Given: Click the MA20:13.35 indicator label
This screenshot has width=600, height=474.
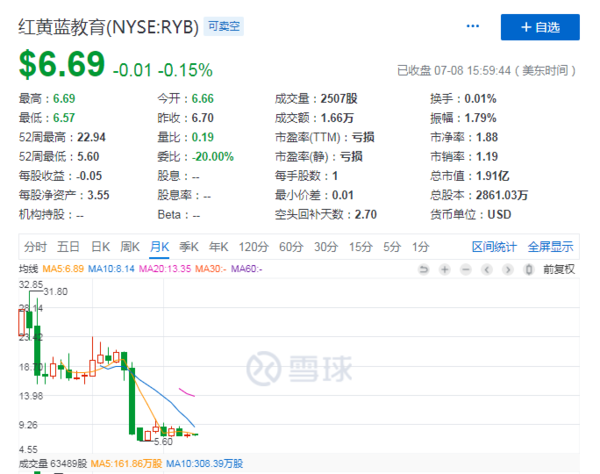Looking at the screenshot, I should (x=165, y=269).
